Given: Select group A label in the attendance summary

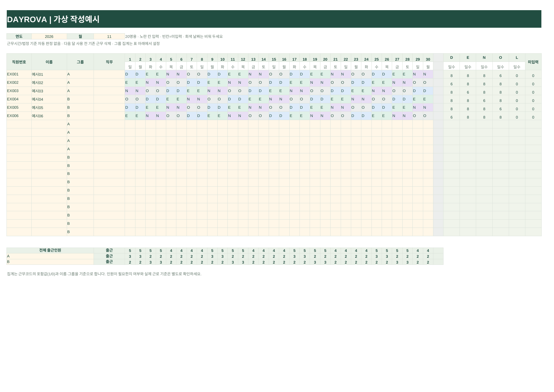Looking at the screenshot, I should coord(50,256).
